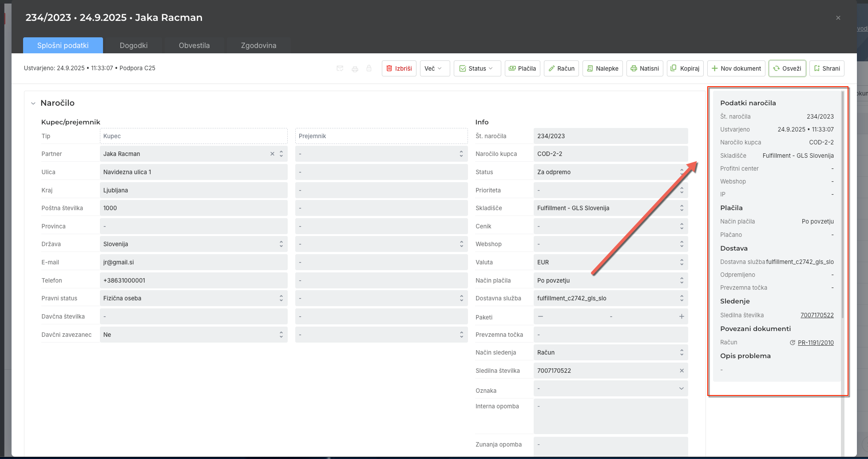Click the Račun invoice button
This screenshot has width=868, height=459.
pyautogui.click(x=561, y=68)
